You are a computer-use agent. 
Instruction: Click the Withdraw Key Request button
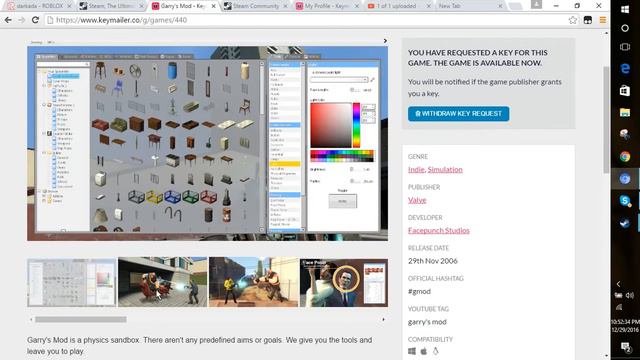coord(458,113)
